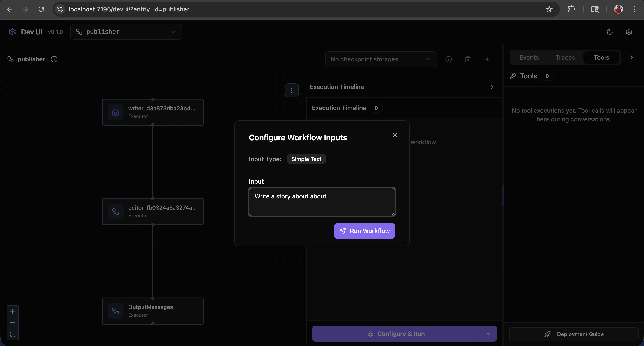
Task: Delete checkpoint storage trash icon
Action: [x=467, y=59]
